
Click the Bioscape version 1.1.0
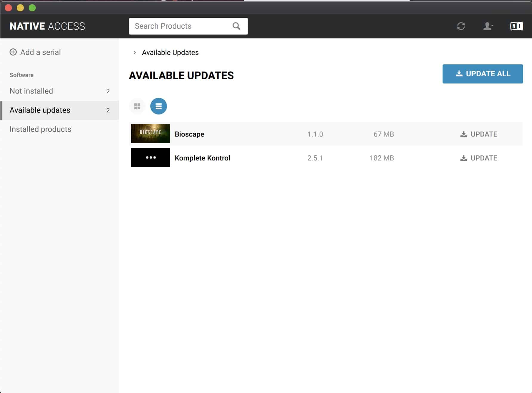tap(315, 134)
